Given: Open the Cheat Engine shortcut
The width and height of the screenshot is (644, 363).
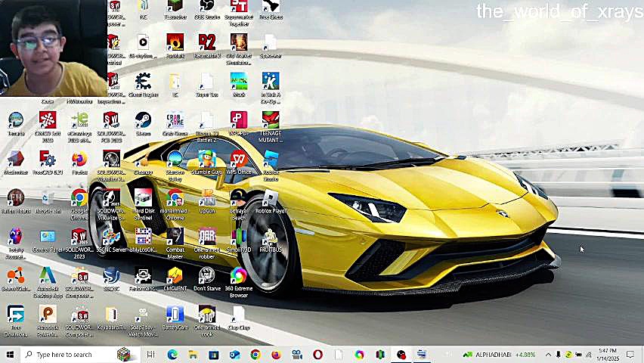Looking at the screenshot, I should (x=143, y=85).
